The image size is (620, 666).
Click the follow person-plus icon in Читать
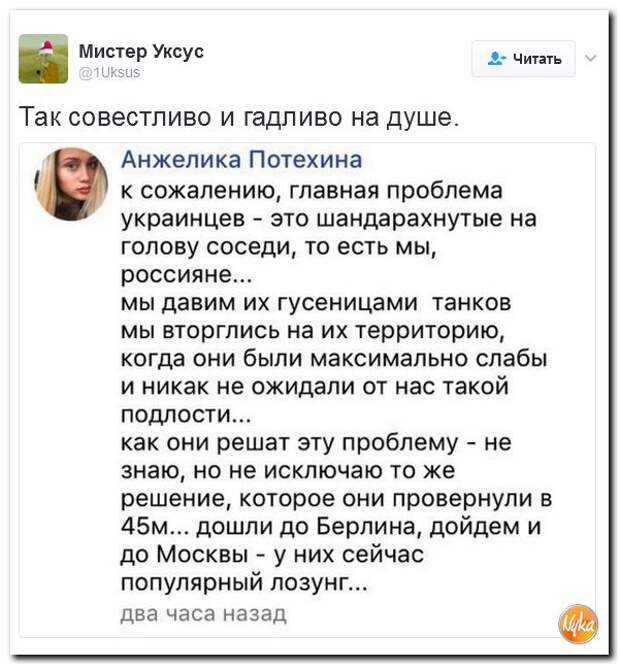coord(497,58)
